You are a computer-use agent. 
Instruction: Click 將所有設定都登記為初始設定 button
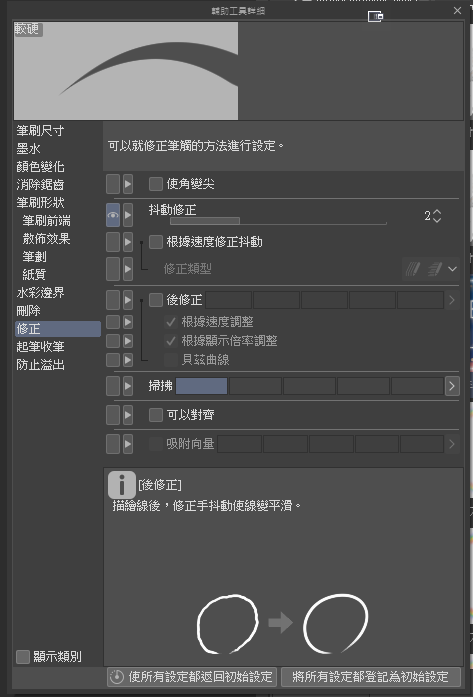click(370, 677)
